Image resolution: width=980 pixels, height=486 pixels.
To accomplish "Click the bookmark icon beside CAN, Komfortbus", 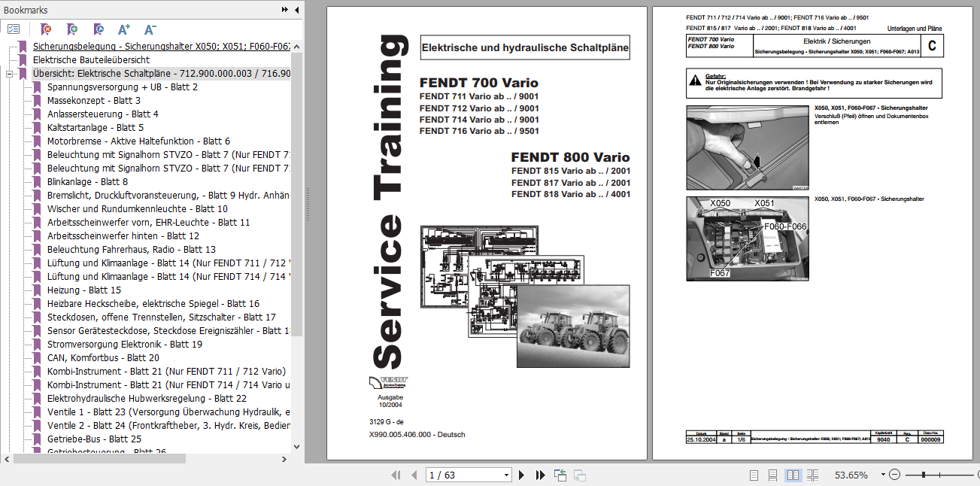I will (38, 358).
